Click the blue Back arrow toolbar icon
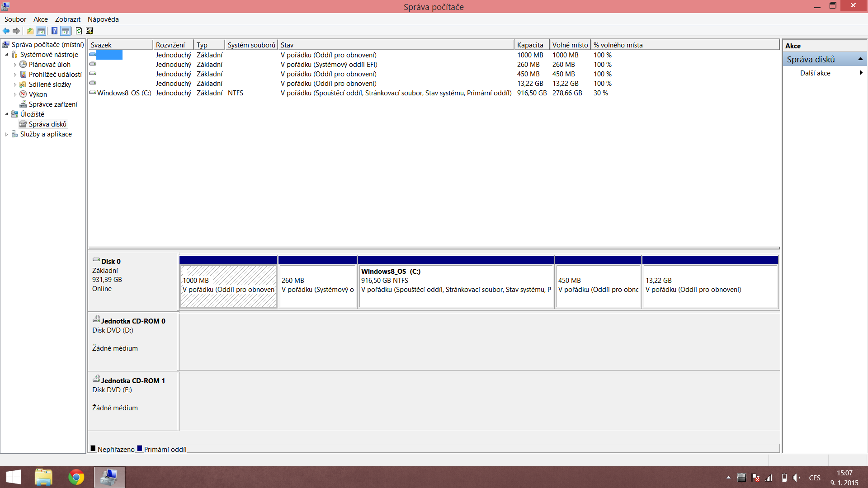The height and width of the screenshot is (488, 868). point(6,31)
